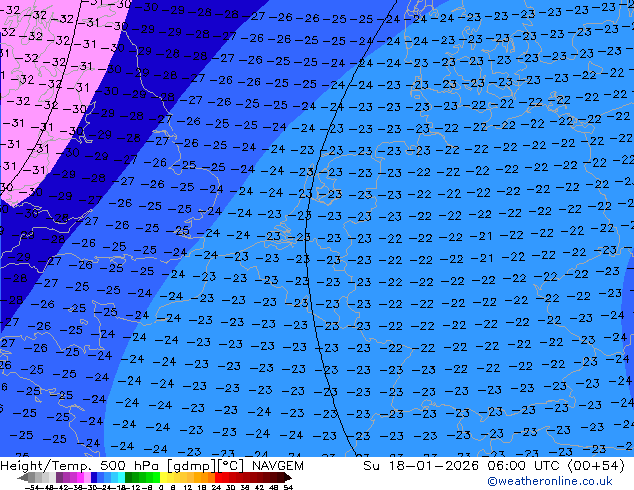This screenshot has height=490, width=634.
Task: Click the '(00+54)' forecast offset text
Action: click(x=597, y=466)
